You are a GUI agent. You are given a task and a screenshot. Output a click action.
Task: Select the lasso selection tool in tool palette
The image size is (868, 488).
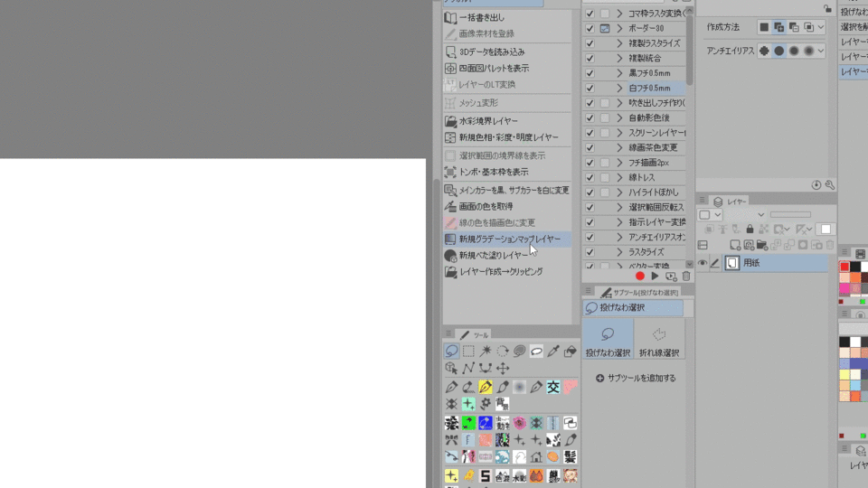452,351
